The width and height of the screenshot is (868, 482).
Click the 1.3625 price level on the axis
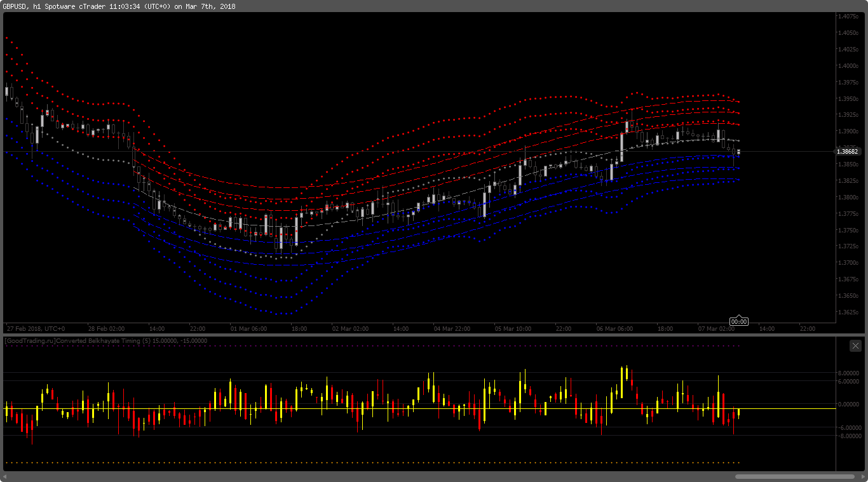pyautogui.click(x=849, y=312)
